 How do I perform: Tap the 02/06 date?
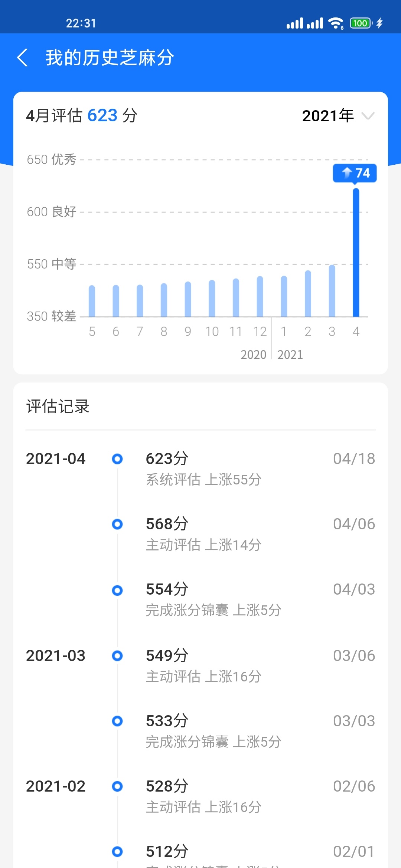click(354, 786)
